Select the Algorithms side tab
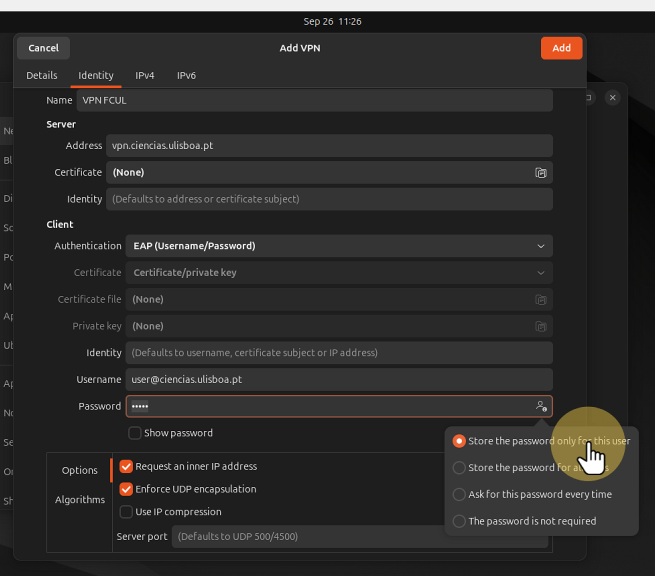Image resolution: width=658 pixels, height=577 pixels. coord(80,500)
